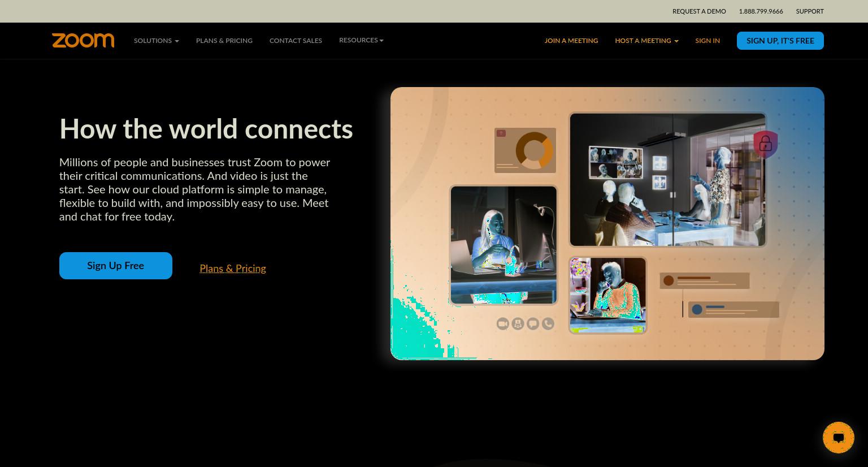Click the chat bubble icon in hero image
868x467 pixels.
[x=533, y=323]
